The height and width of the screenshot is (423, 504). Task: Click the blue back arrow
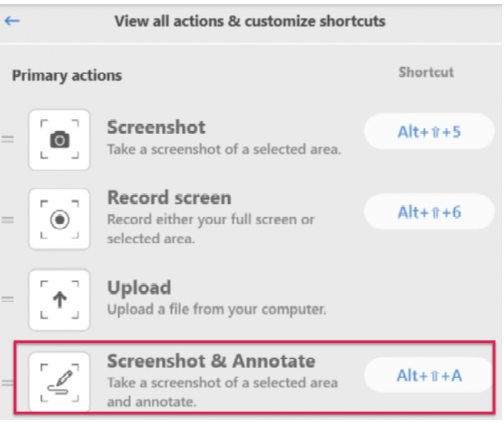click(x=12, y=21)
